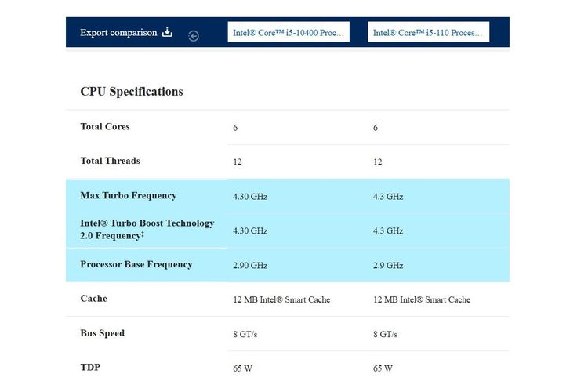Click the Max Turbo Frequency label
The image size is (588, 392).
129,195
